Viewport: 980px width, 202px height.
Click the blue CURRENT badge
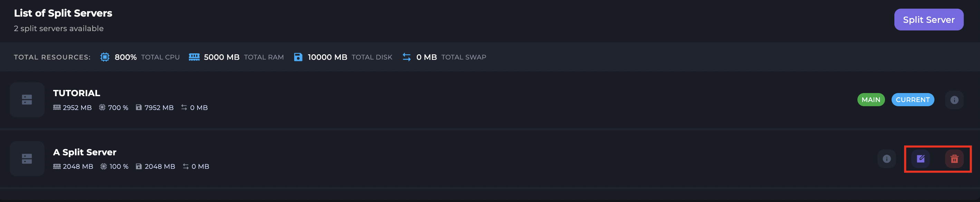click(912, 100)
